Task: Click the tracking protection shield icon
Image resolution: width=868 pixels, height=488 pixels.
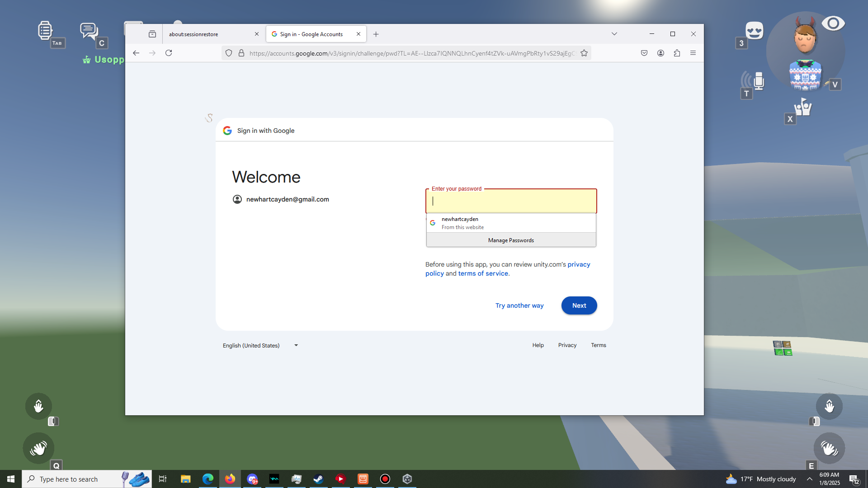Action: point(229,53)
